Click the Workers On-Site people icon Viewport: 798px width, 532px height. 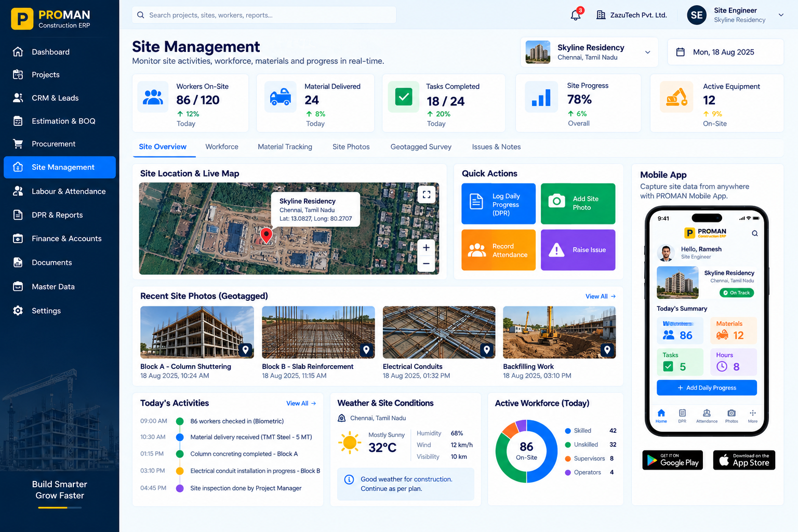pyautogui.click(x=153, y=97)
